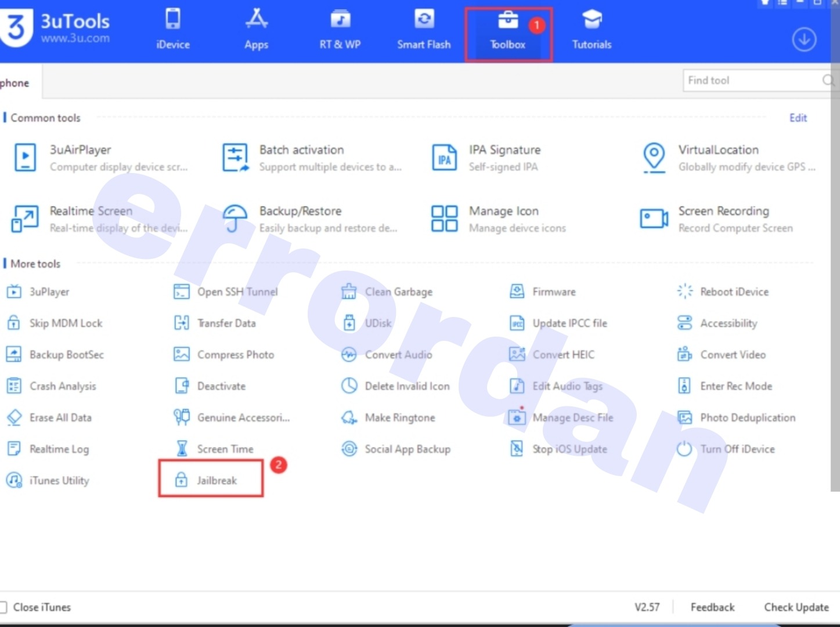The height and width of the screenshot is (627, 840).
Task: Open the Compress Photo icon
Action: (x=182, y=354)
